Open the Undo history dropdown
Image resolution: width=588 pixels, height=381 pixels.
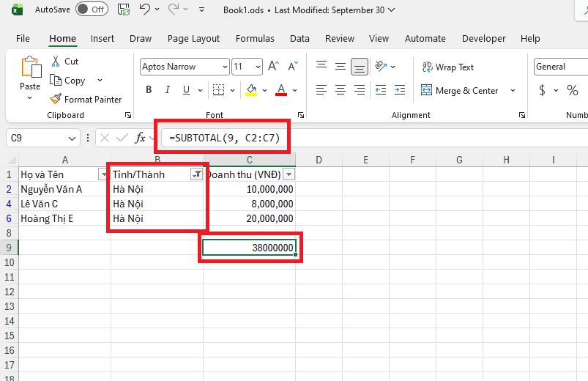point(157,10)
